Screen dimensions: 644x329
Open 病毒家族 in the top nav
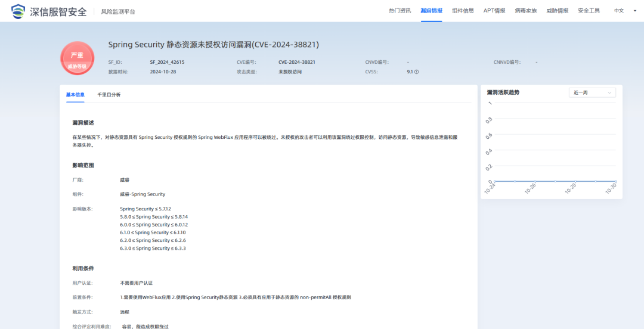(x=526, y=11)
